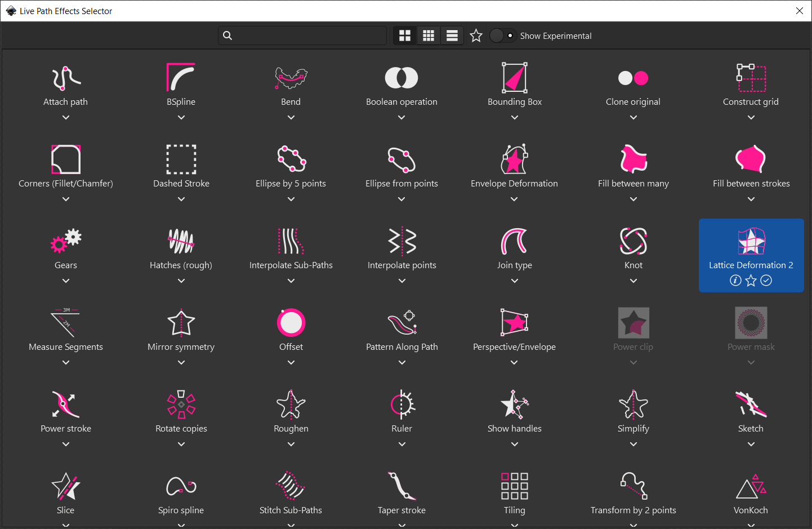Select the Roughen effect icon
The width and height of the screenshot is (812, 529).
tap(291, 404)
